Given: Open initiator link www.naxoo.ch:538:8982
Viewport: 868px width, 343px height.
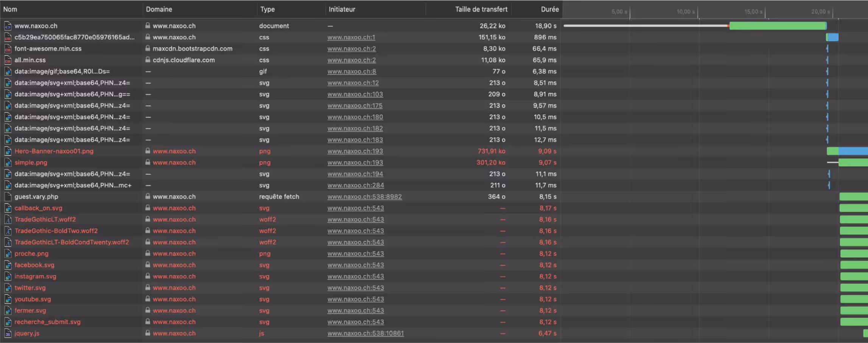Looking at the screenshot, I should pyautogui.click(x=364, y=196).
